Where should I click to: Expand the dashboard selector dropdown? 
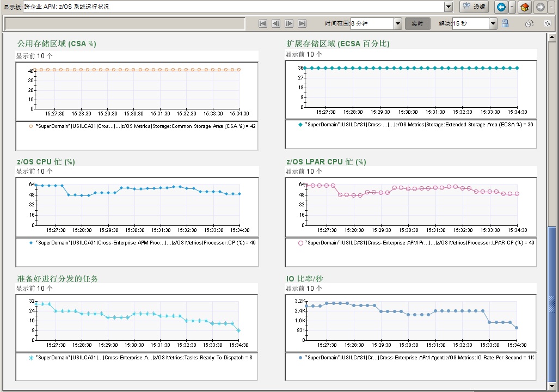449,7
